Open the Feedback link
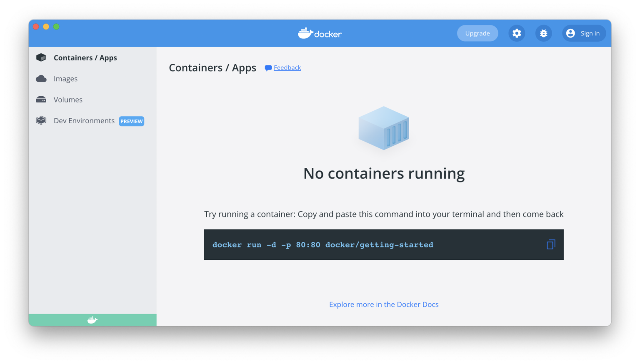The image size is (640, 364). point(287,67)
